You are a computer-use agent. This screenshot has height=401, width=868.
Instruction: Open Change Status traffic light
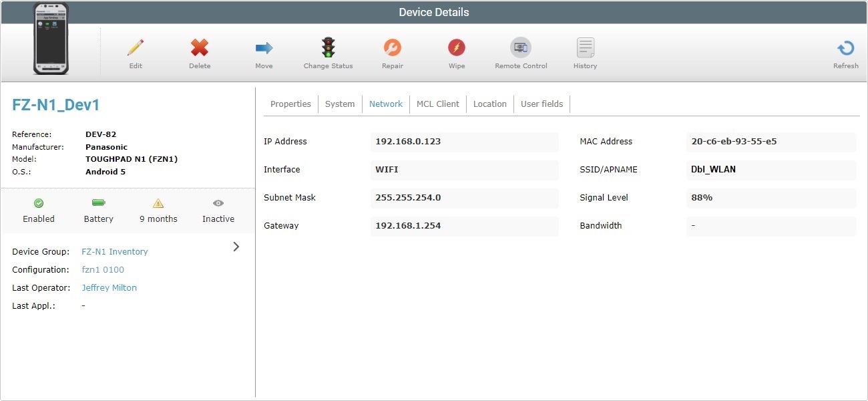[328, 48]
